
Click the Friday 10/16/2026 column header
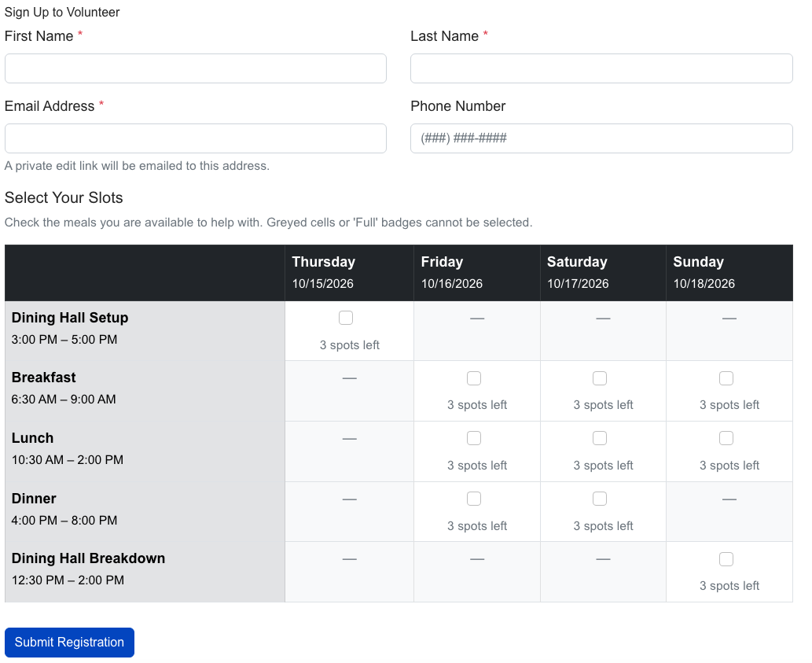point(477,273)
